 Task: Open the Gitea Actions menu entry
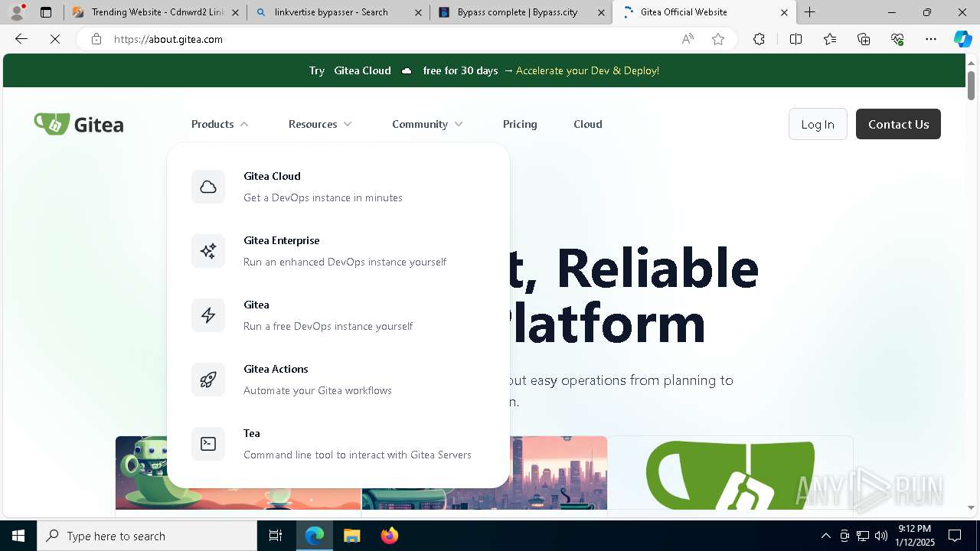[x=338, y=380]
